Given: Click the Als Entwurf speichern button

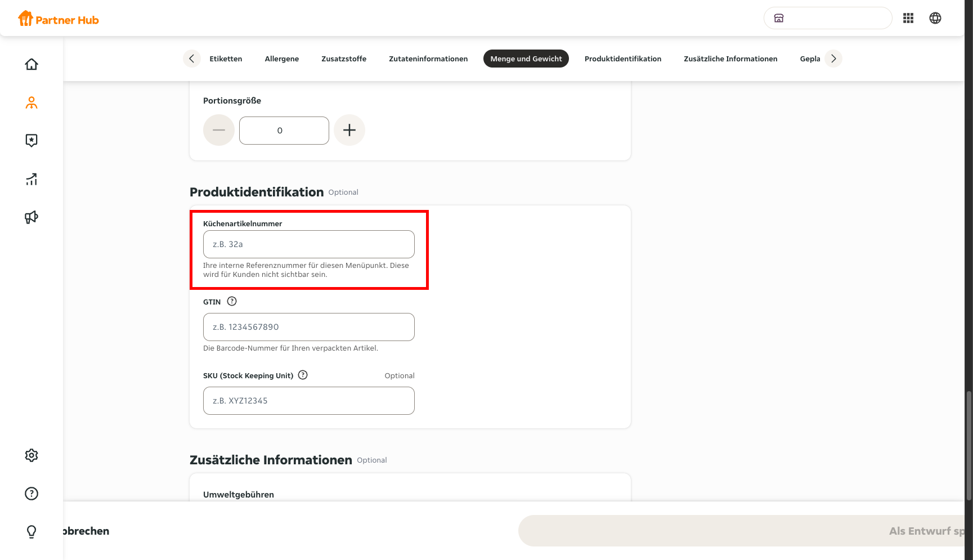Looking at the screenshot, I should point(742,531).
